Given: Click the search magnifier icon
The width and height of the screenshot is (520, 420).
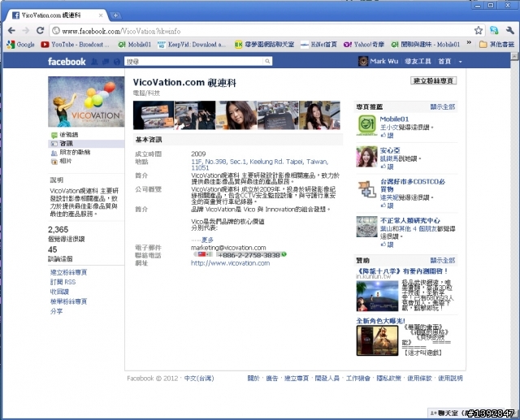Looking at the screenshot, I should [267, 61].
